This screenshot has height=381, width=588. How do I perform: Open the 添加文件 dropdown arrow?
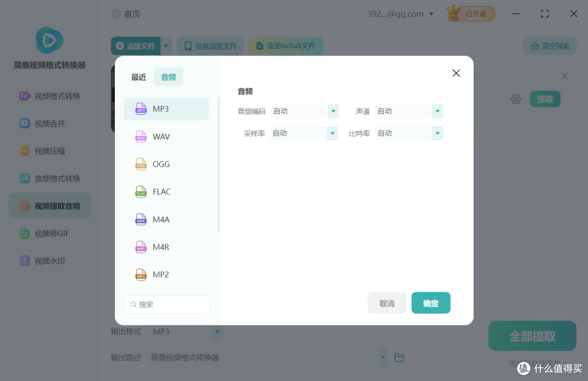[x=166, y=46]
